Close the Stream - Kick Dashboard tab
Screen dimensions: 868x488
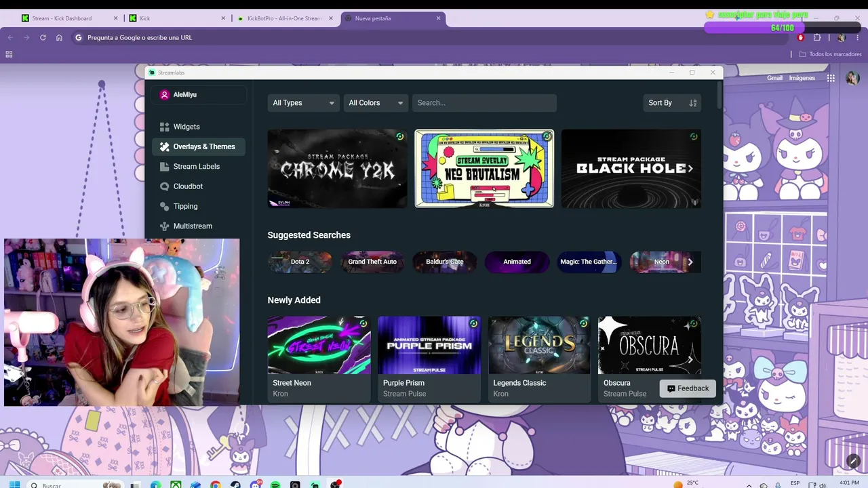coord(116,18)
